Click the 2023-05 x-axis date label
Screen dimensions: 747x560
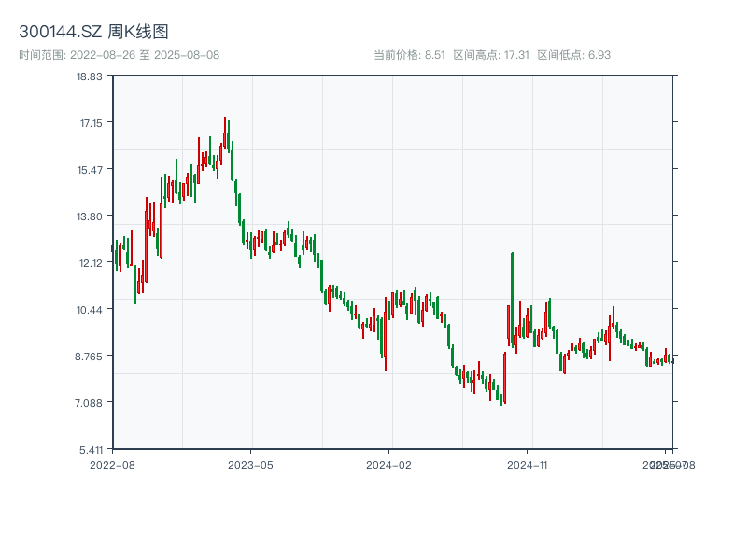(250, 464)
